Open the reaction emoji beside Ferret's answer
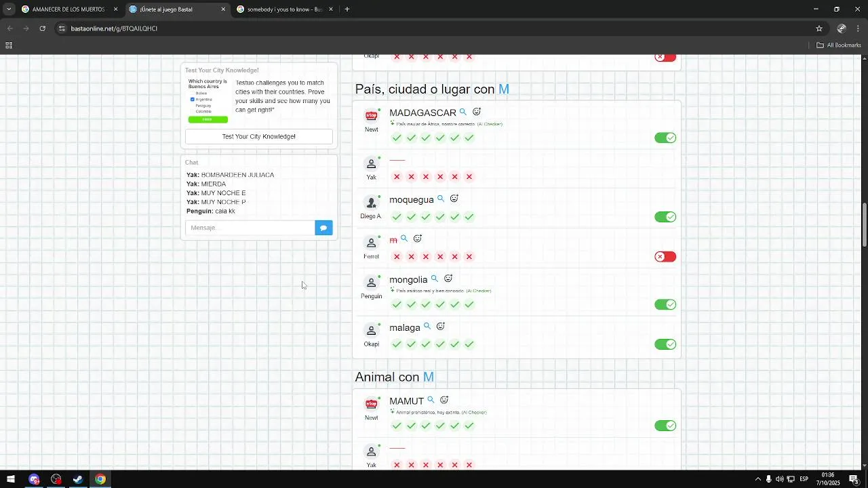 click(418, 239)
